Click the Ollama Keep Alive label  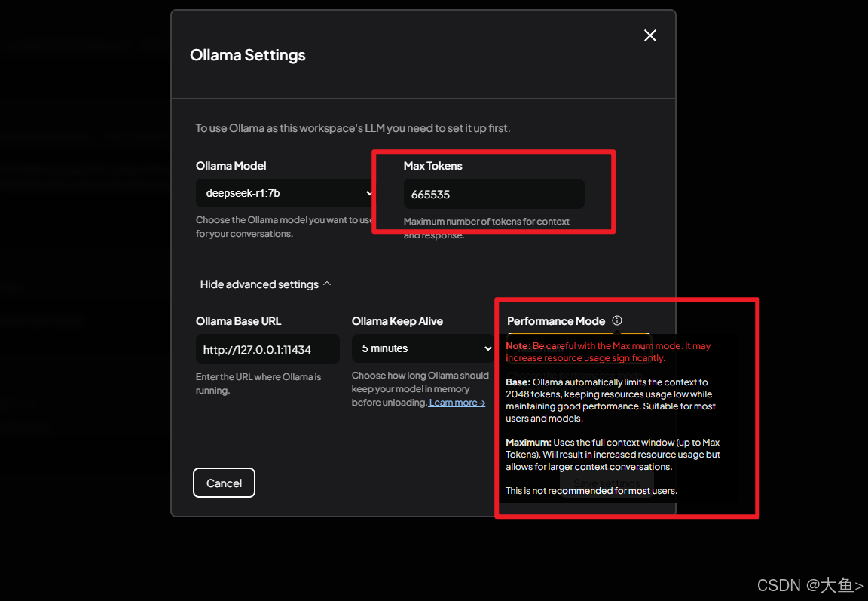[x=397, y=321]
